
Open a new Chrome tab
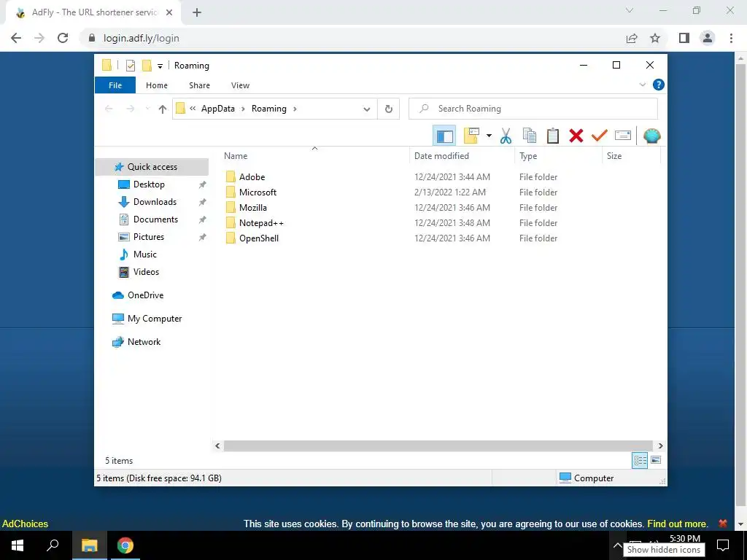[x=197, y=12]
